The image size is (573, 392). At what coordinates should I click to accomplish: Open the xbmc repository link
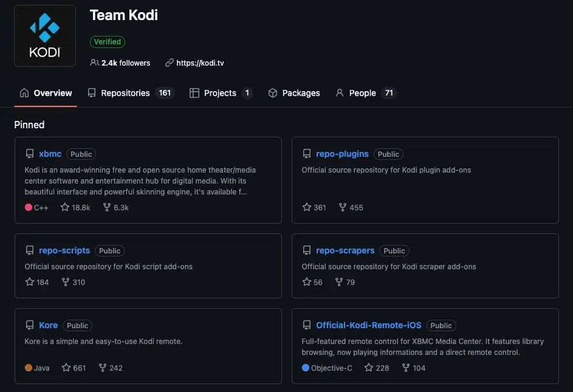[50, 154]
